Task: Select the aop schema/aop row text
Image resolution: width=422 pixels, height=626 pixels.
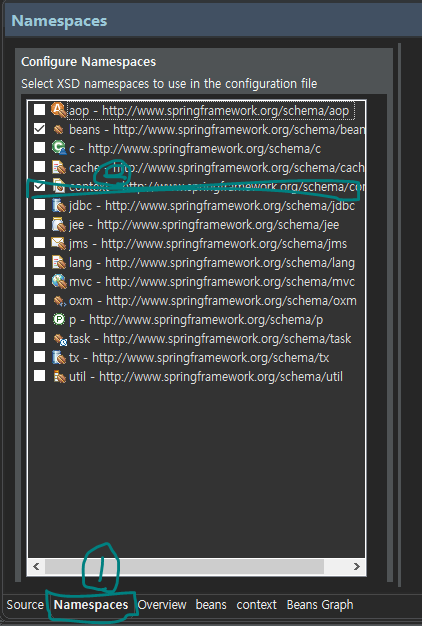Action: point(209,111)
